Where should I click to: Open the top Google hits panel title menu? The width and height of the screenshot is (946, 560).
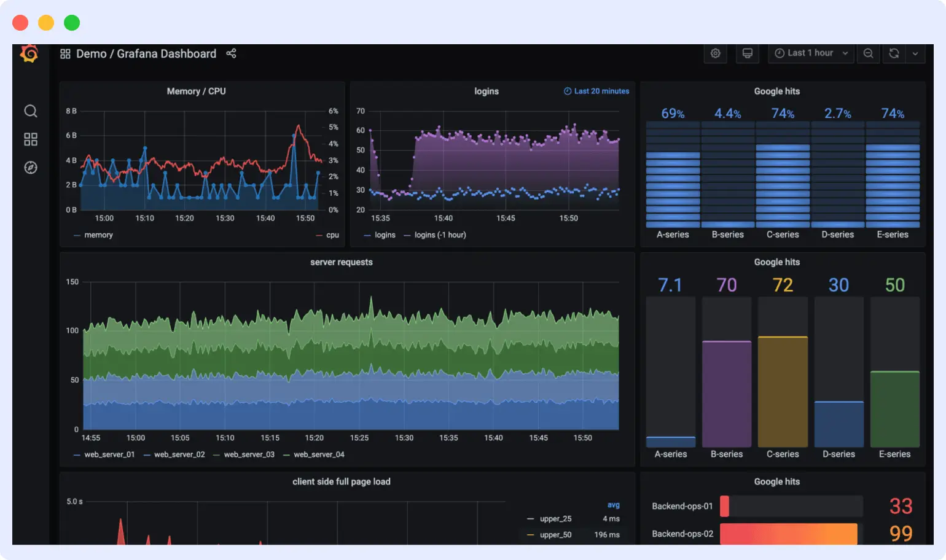[x=777, y=91]
